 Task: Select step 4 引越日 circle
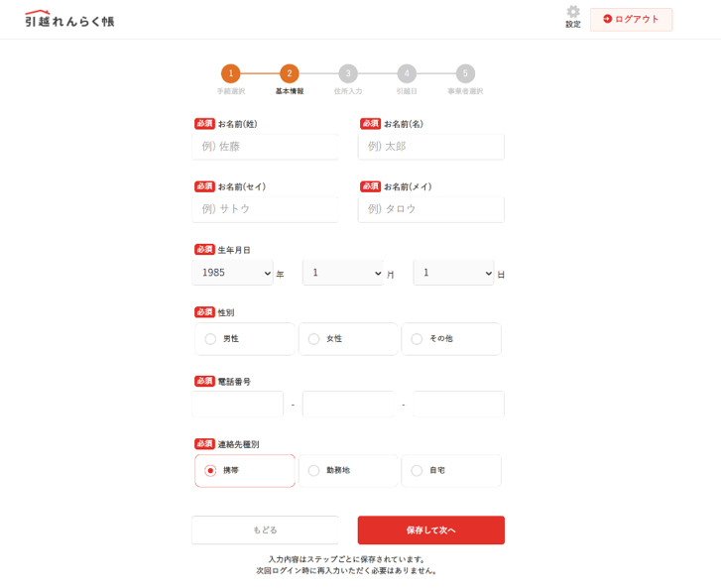tap(407, 73)
